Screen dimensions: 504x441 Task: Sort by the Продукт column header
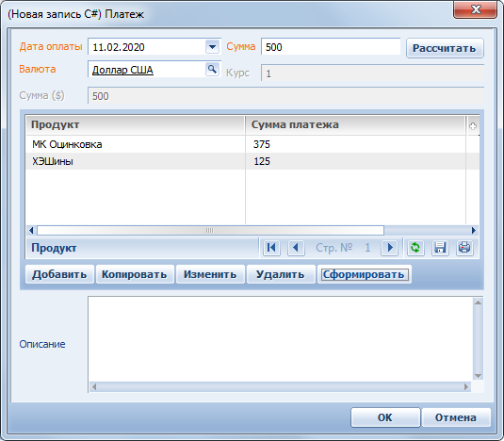pyautogui.click(x=136, y=124)
